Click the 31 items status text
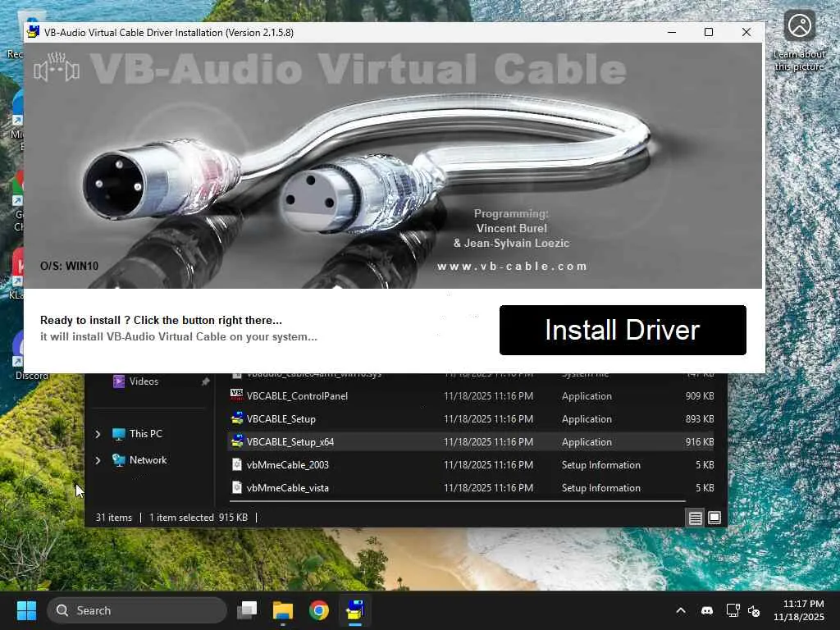Screen dimensions: 840x630 pos(113,518)
